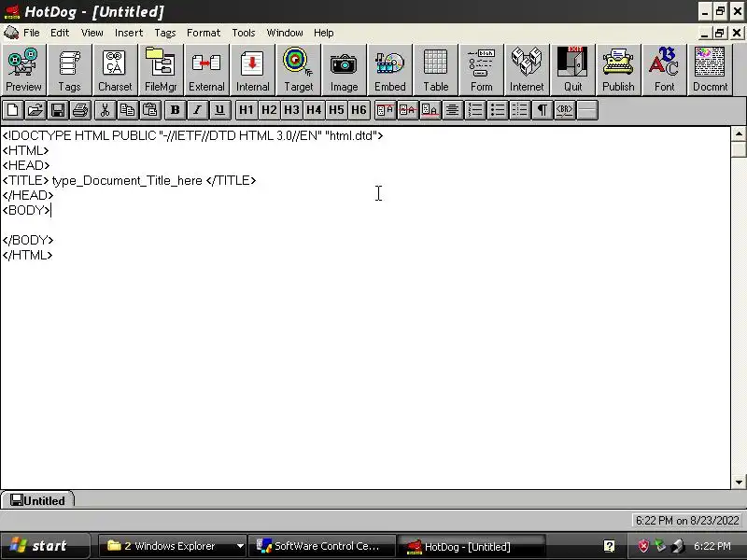
Task: Place cursor on type_Document_Title_here text
Action: pyautogui.click(x=127, y=180)
